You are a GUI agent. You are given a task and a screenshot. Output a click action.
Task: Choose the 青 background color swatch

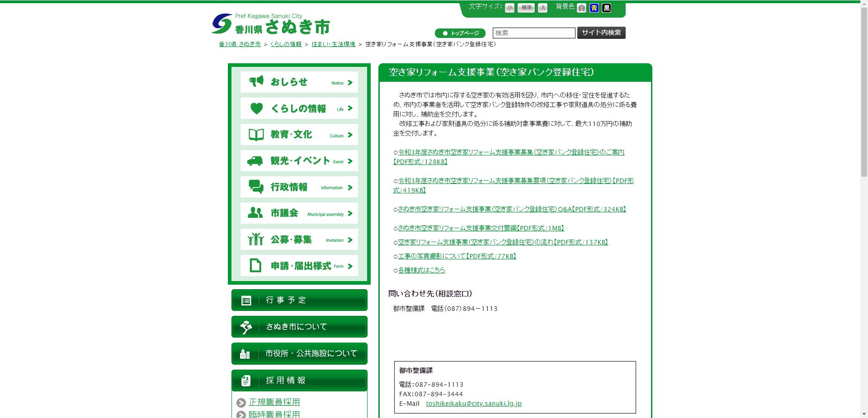594,8
